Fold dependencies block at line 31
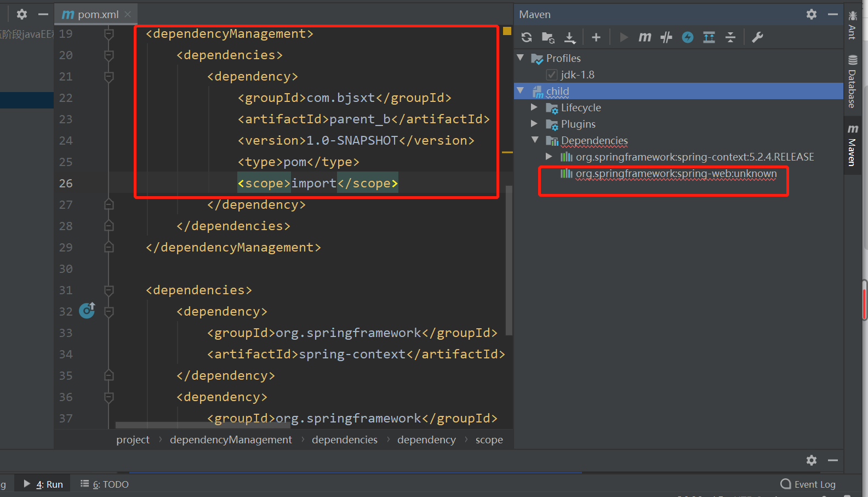 [x=109, y=290]
